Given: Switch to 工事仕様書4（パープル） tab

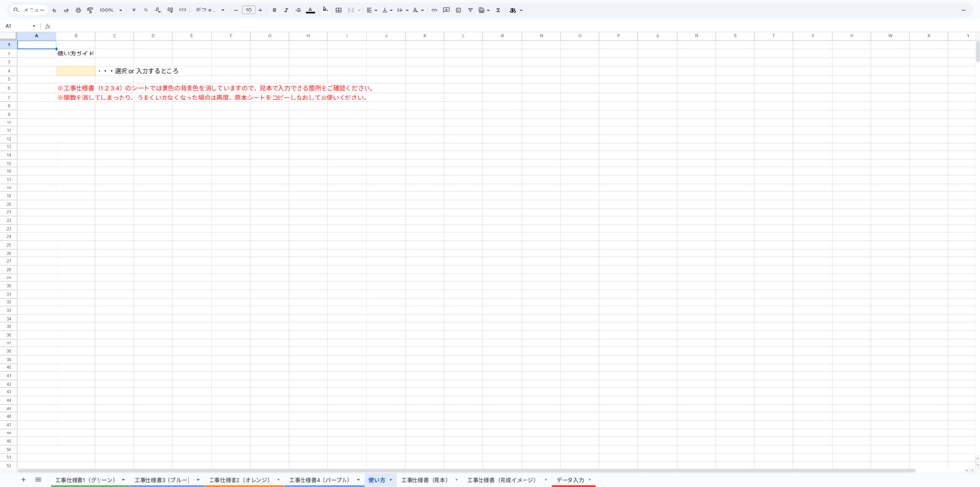Looking at the screenshot, I should [319, 480].
